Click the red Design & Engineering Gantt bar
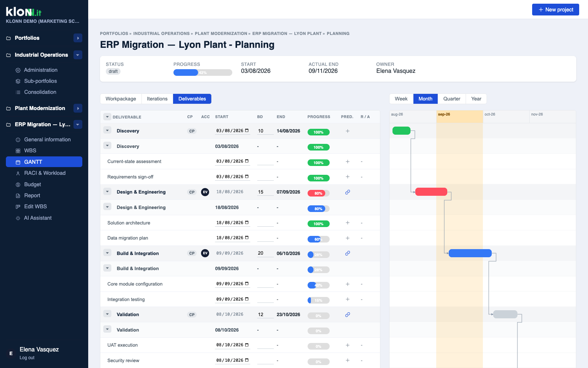Viewport: 588px width, 368px height. tap(431, 192)
